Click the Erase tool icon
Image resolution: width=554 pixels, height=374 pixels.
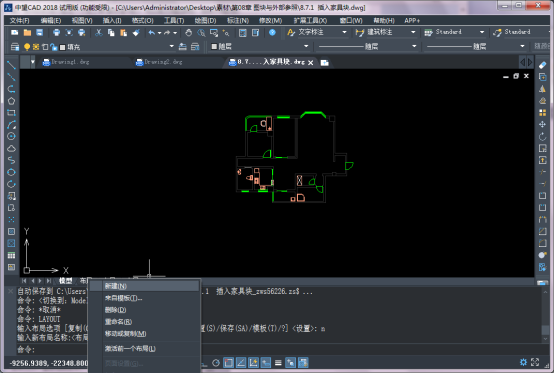tap(542, 65)
